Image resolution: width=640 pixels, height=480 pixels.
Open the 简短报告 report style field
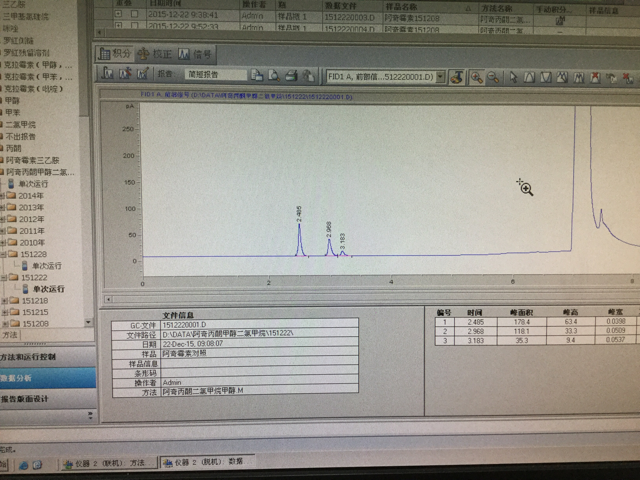click(x=216, y=75)
